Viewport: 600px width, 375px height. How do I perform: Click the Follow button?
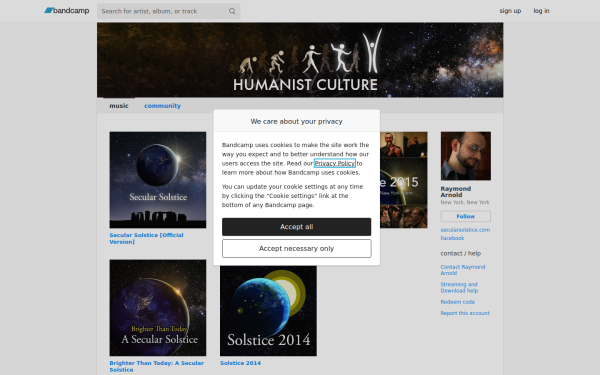click(x=466, y=217)
